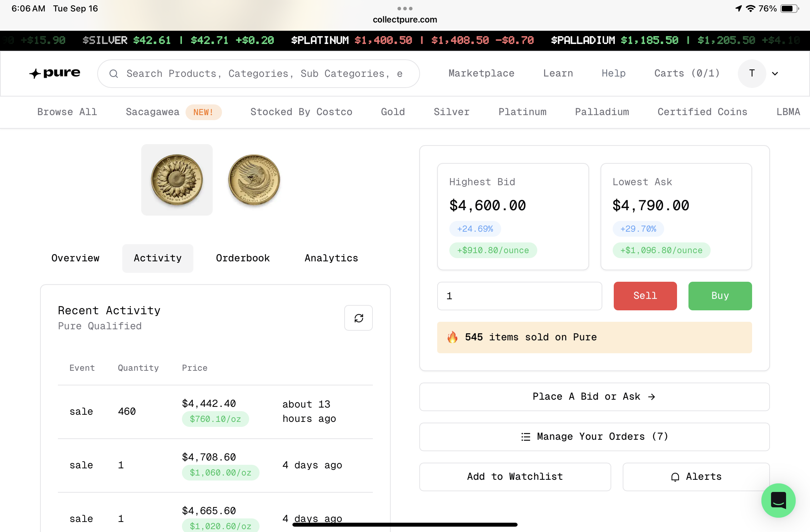The width and height of the screenshot is (810, 532).
Task: Click the $1,060.00/oz premium tag
Action: (x=221, y=473)
